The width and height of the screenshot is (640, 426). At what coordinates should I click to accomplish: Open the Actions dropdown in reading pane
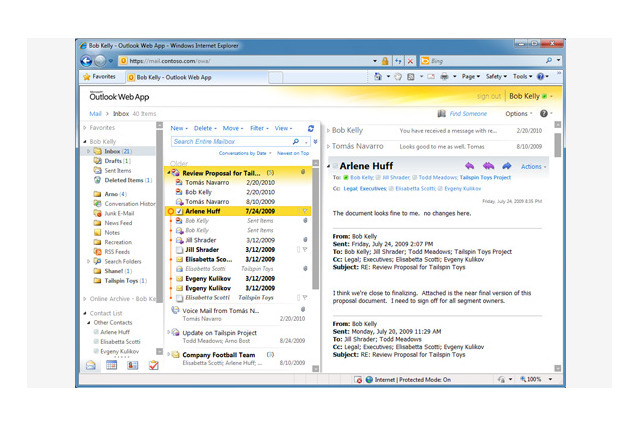(533, 166)
